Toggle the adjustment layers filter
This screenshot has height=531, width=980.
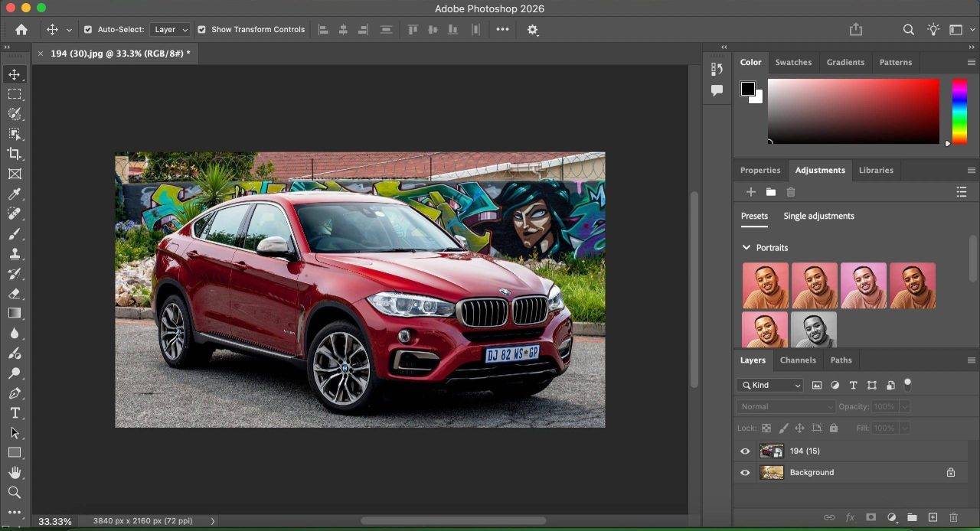835,386
